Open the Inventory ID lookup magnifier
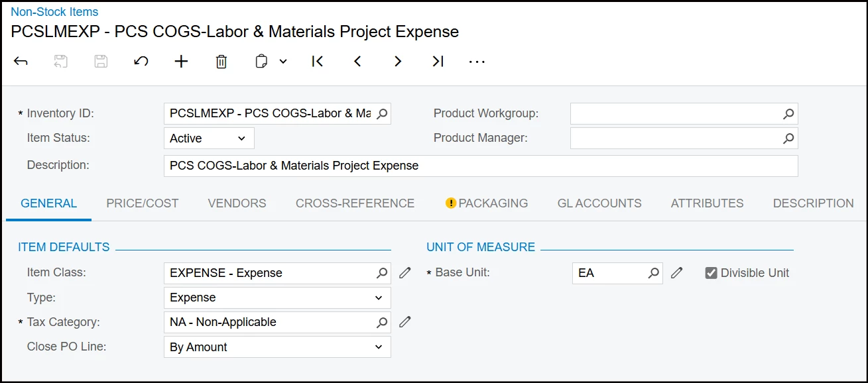868x383 pixels. [382, 114]
